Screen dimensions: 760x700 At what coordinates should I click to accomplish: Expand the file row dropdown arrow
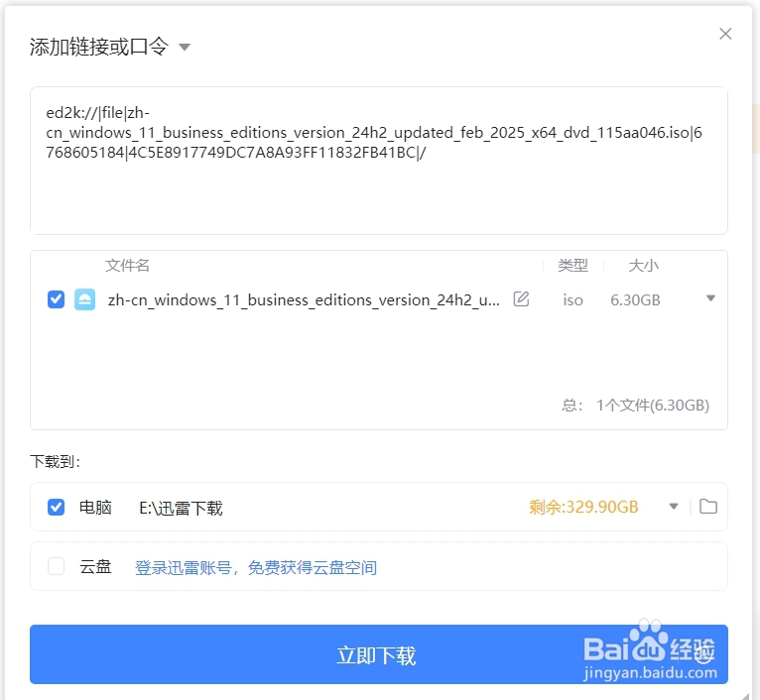[x=710, y=298]
